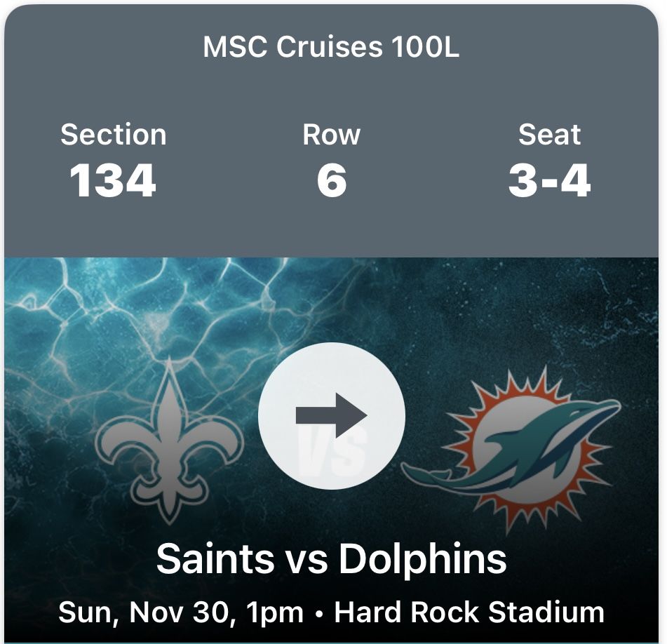
Task: Click the word Dolphins in the title
Action: tap(422, 559)
